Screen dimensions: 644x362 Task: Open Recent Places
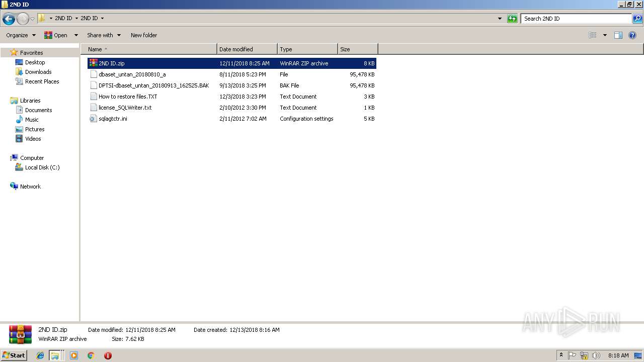coord(42,81)
